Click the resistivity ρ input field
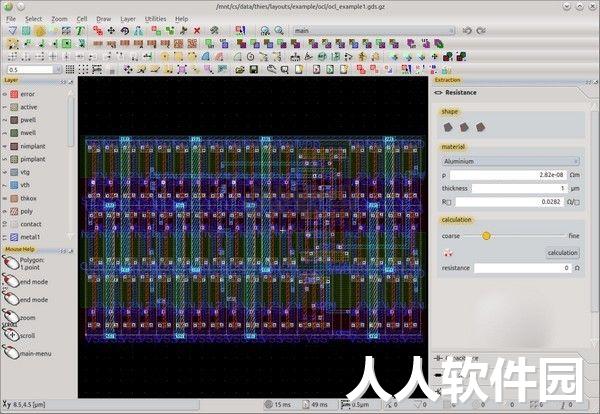 coord(508,175)
